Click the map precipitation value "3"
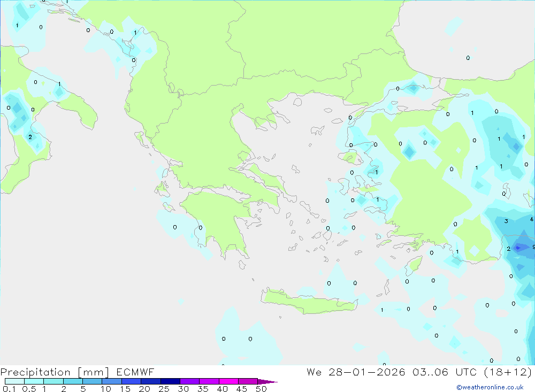Viewport: 535px width, 392px height. (x=506, y=221)
